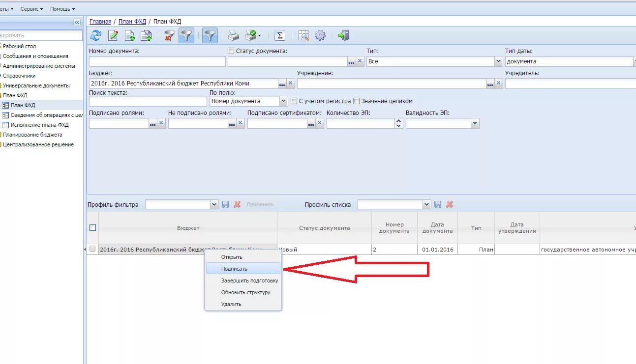Open Подписано сертификатом picker ellipsis button
The width and height of the screenshot is (636, 364).
tap(311, 124)
